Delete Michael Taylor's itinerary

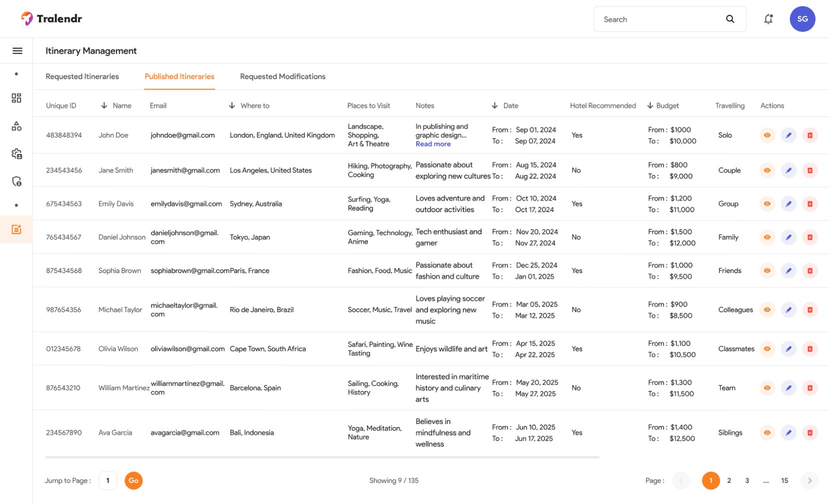(x=810, y=310)
